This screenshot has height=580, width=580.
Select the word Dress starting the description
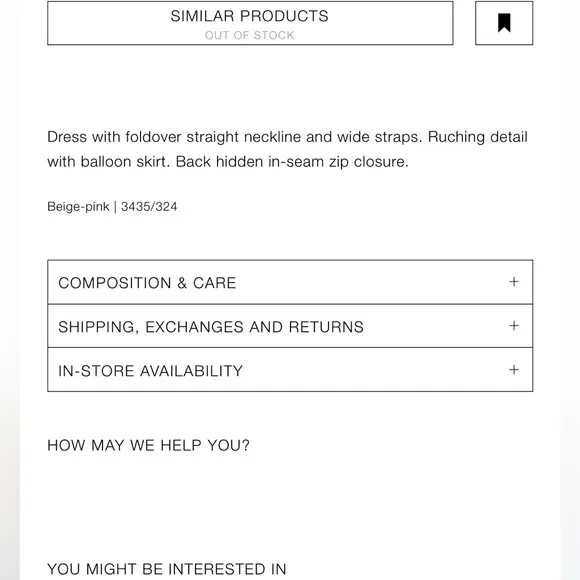click(x=67, y=137)
